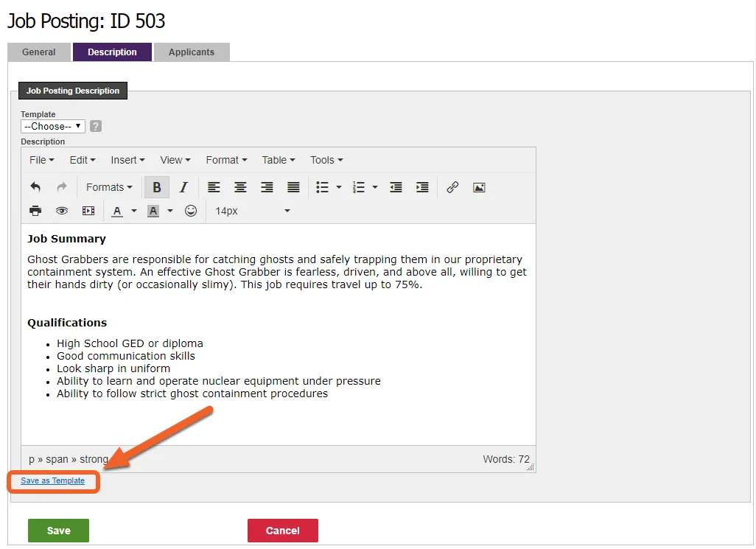Align text right
Screen dimensions: 756x549
pyautogui.click(x=267, y=187)
